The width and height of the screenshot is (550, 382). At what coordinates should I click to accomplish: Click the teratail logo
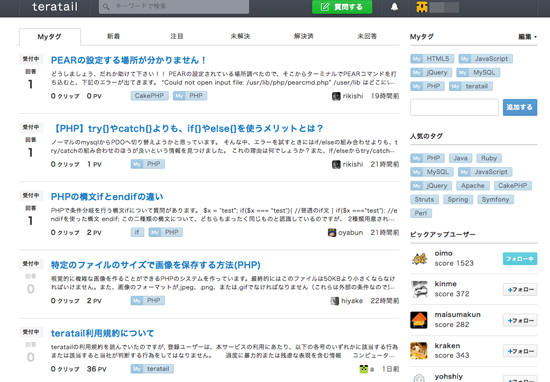point(55,7)
